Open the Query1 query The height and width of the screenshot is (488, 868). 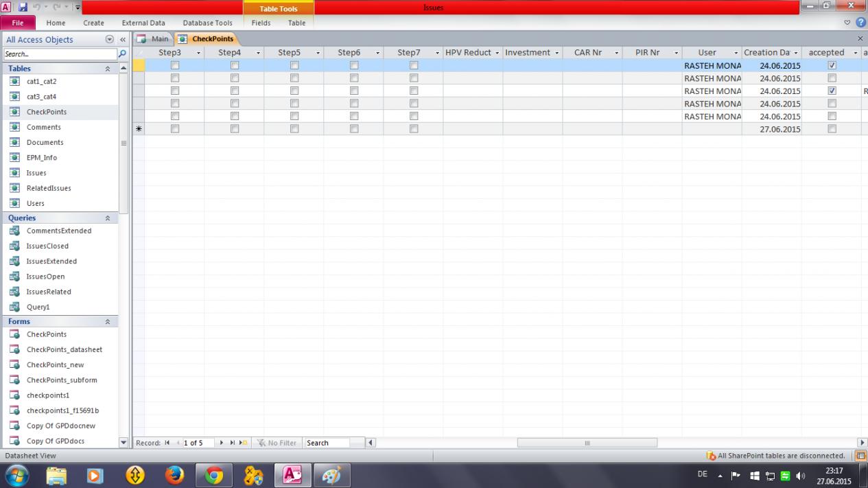[x=38, y=307]
